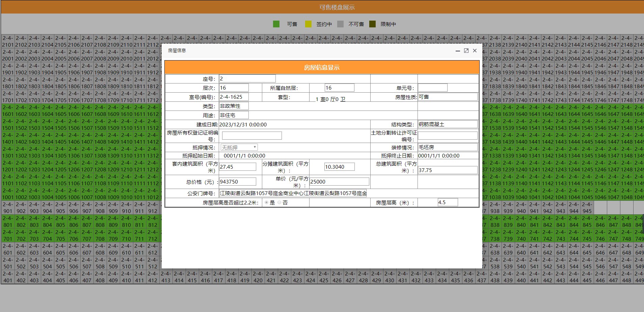The height and width of the screenshot is (312, 644).
Task: Click the 建成日期 value 2023/12/31 0:00:00
Action: coord(243,124)
